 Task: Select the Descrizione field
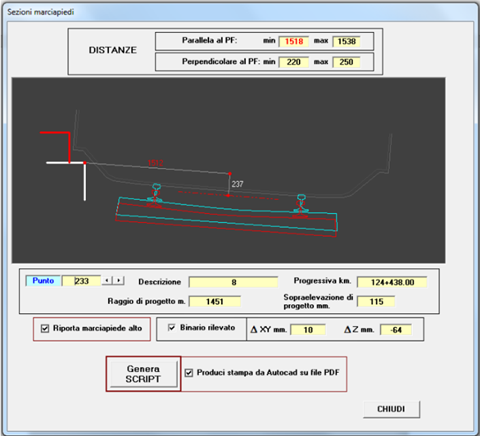tap(233, 282)
